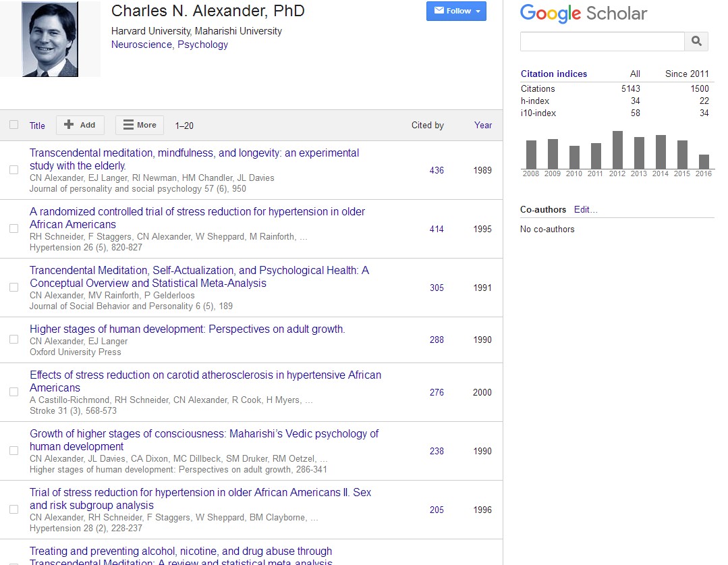This screenshot has height=565, width=728.
Task: Open Growth of higher stages of consciousness article
Action: [204, 440]
